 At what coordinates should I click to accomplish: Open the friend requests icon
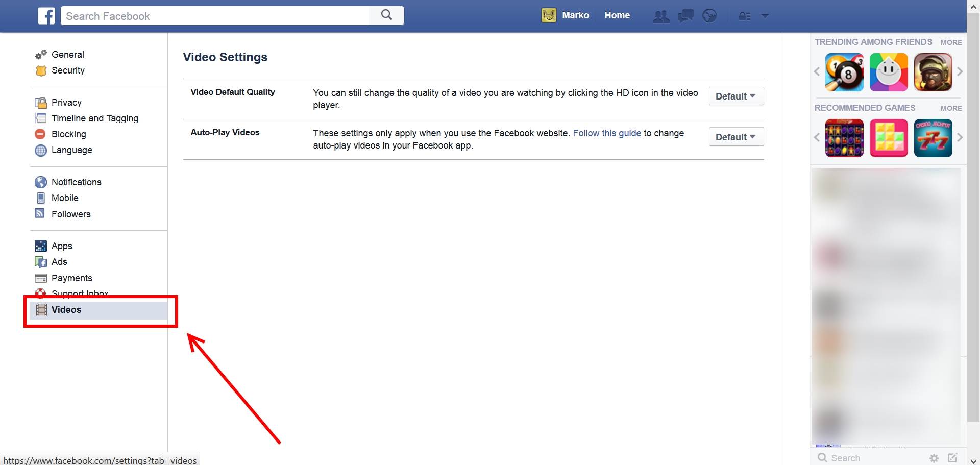click(x=661, y=16)
